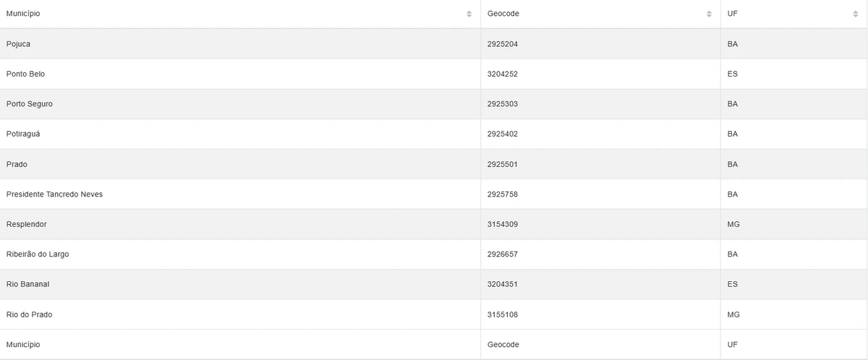Select Ribeirão do Largo row
Viewport: 868px width, 360px height.
38,254
